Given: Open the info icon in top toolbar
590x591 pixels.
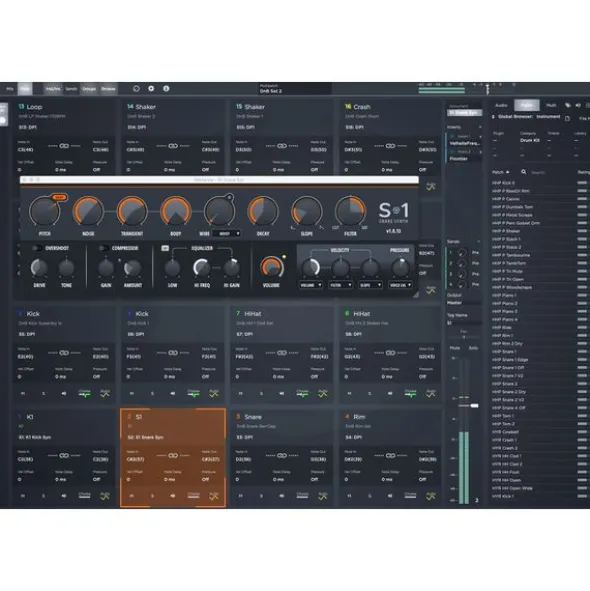Looking at the screenshot, I should 166,89.
